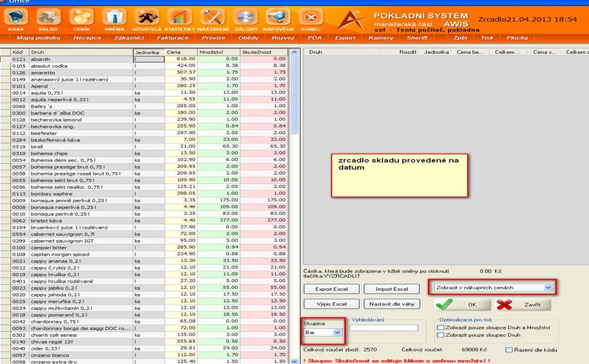Click the red cross Zavřít icon

[x=504, y=304]
